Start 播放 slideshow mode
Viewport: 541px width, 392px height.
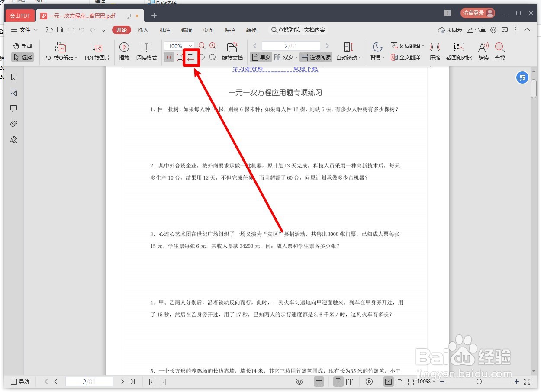tap(124, 52)
